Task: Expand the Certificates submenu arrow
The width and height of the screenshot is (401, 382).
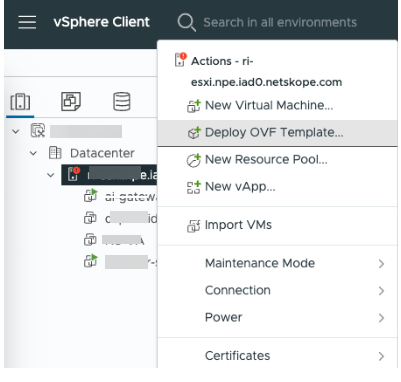Action: (381, 356)
